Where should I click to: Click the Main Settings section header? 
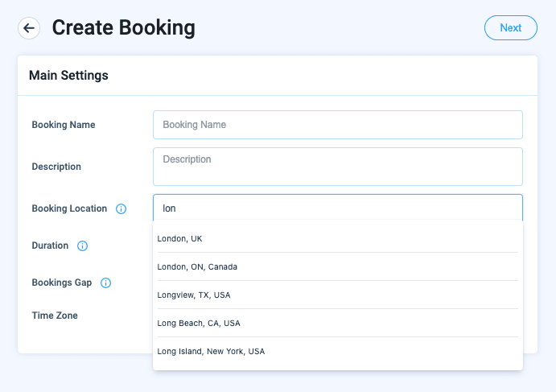(x=68, y=76)
